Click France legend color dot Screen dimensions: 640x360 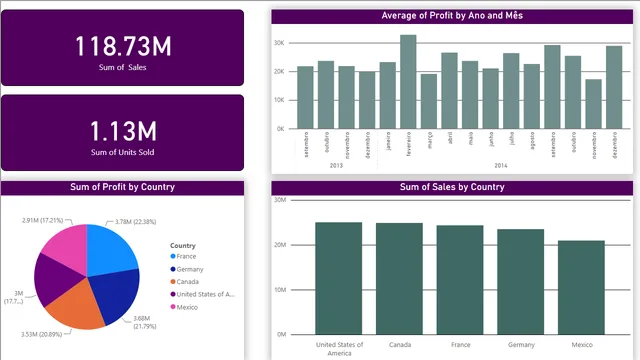173,256
